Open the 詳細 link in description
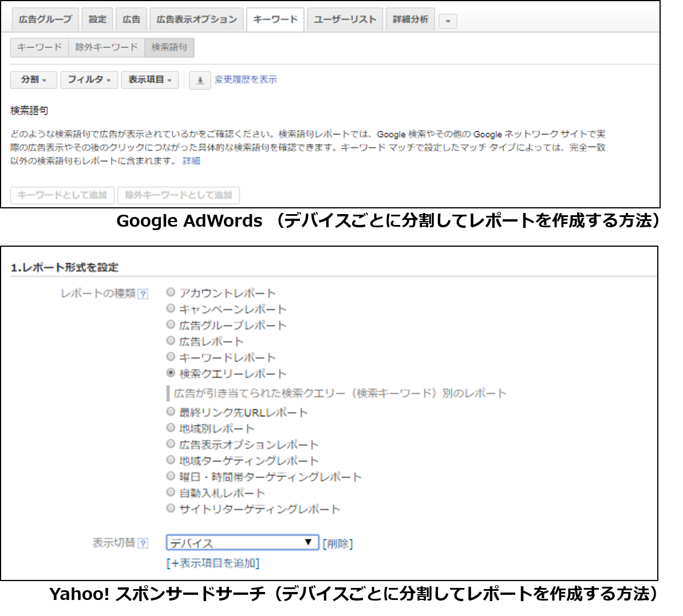 (x=191, y=161)
